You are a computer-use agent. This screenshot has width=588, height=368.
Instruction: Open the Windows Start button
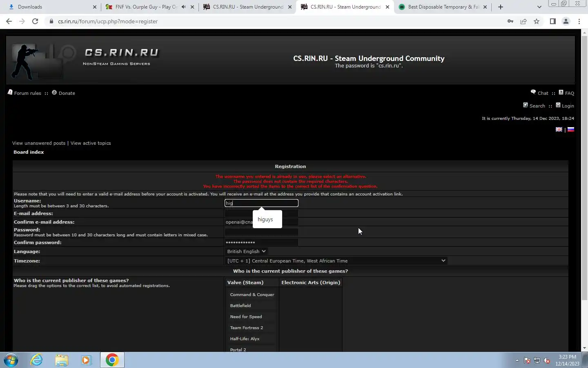pyautogui.click(x=11, y=360)
